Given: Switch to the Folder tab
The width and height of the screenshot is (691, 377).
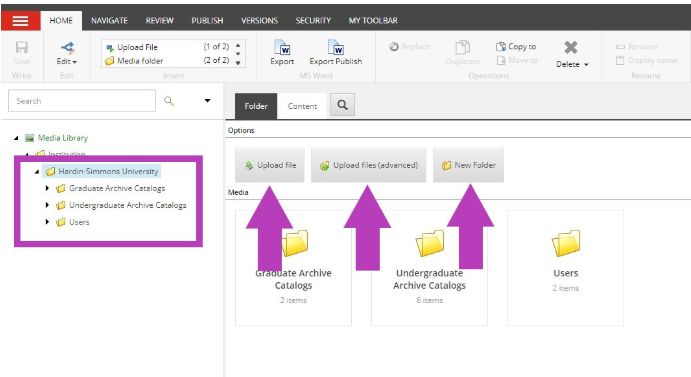Looking at the screenshot, I should (256, 106).
